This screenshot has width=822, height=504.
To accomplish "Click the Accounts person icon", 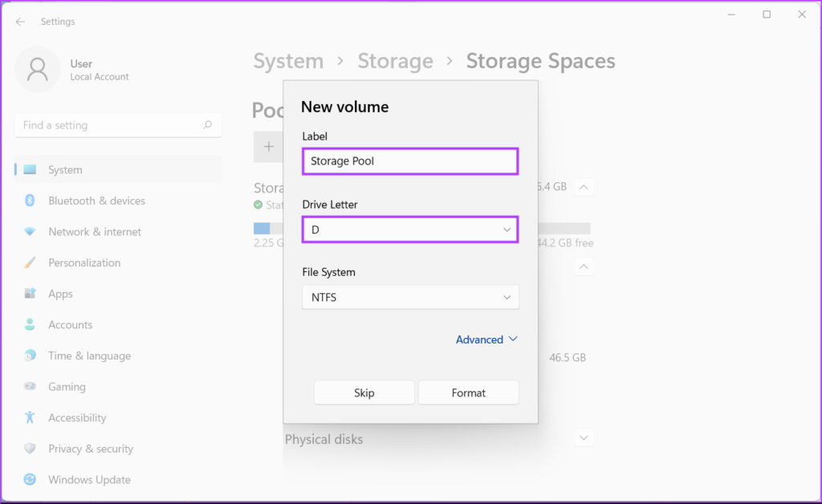I will point(30,325).
